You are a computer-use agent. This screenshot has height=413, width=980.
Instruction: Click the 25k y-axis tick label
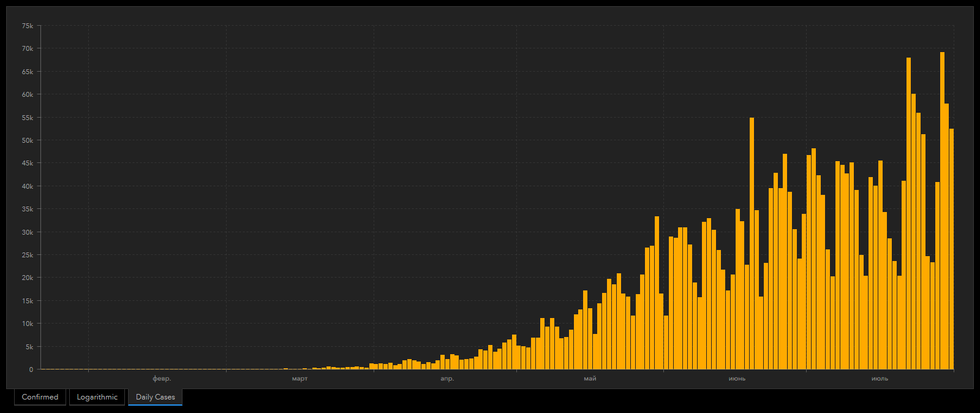point(28,255)
